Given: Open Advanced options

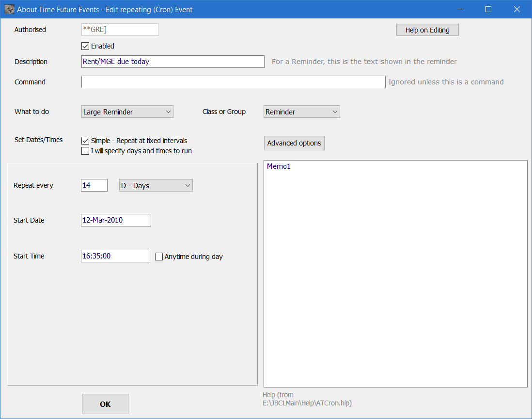Looking at the screenshot, I should pyautogui.click(x=294, y=143).
